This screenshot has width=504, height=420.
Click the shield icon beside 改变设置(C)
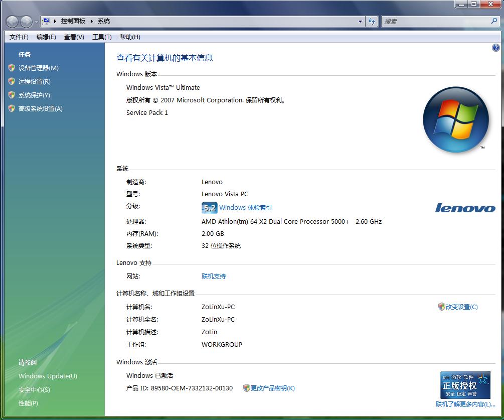pos(442,307)
